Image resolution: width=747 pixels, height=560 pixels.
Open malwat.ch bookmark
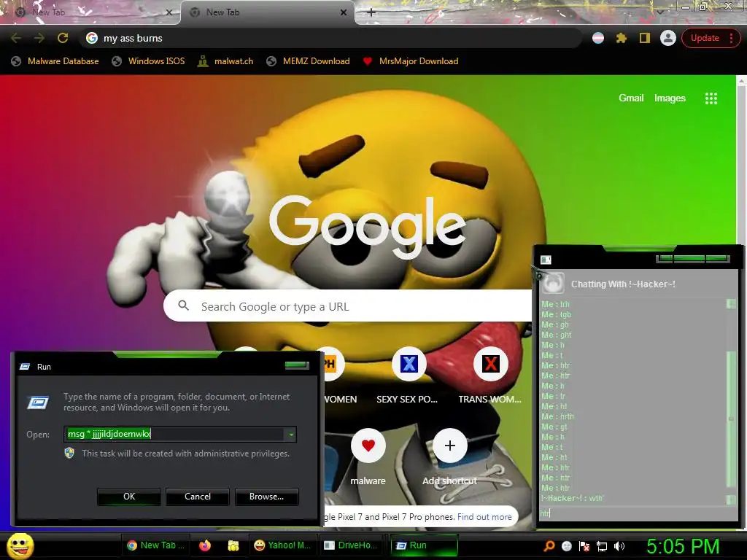click(225, 61)
